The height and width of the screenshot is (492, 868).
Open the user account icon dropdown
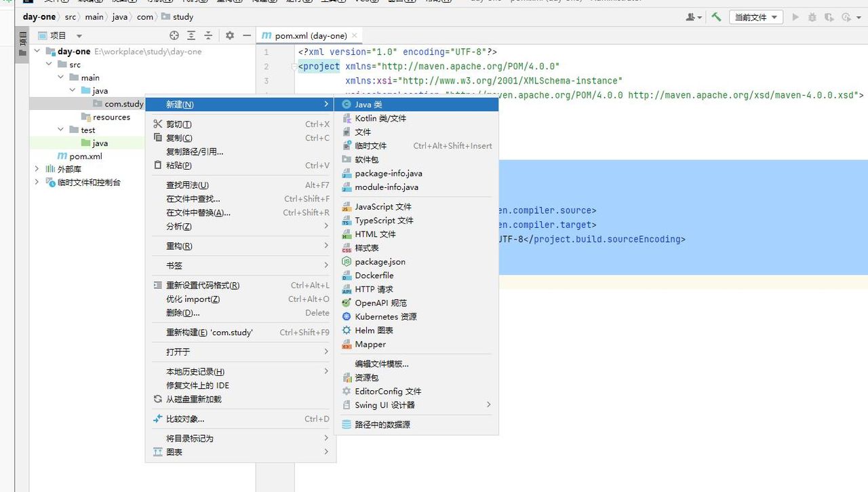click(x=694, y=17)
